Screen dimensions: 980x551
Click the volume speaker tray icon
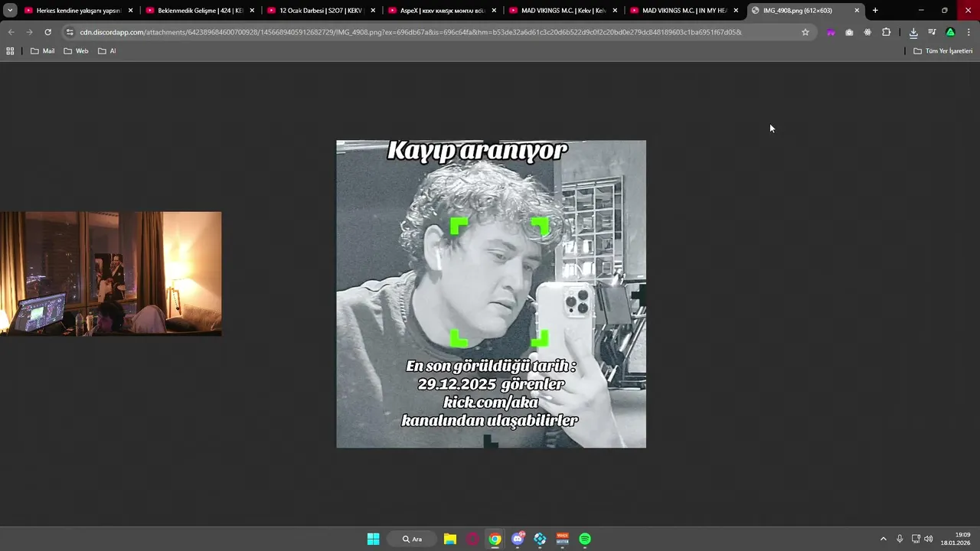coord(929,539)
